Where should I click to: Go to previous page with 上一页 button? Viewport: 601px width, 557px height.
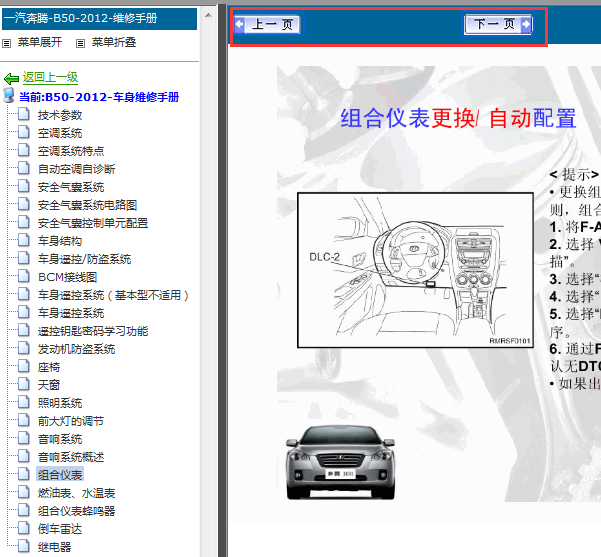pos(267,24)
